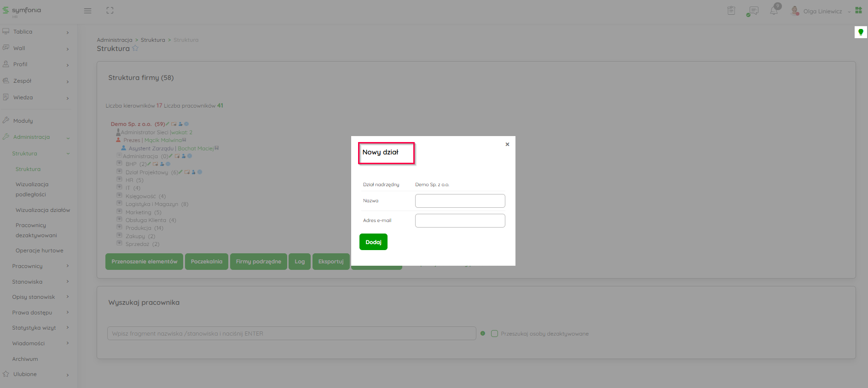This screenshot has width=868, height=388.
Task: Click the clipboard tasks icon
Action: 731,11
